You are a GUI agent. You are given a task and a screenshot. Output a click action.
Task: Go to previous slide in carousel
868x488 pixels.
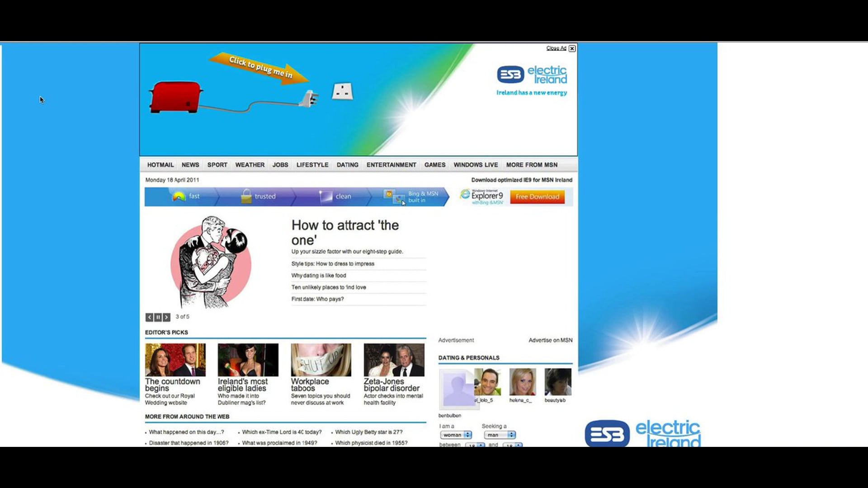coord(149,317)
